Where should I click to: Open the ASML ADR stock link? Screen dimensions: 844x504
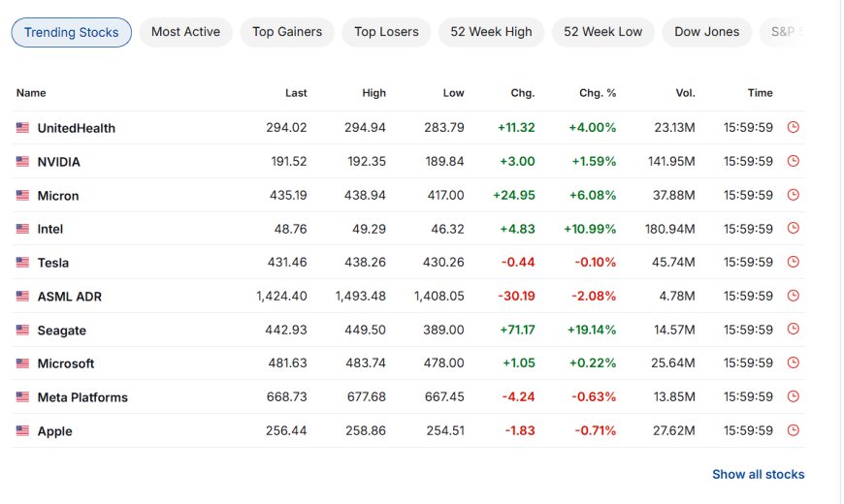[70, 297]
